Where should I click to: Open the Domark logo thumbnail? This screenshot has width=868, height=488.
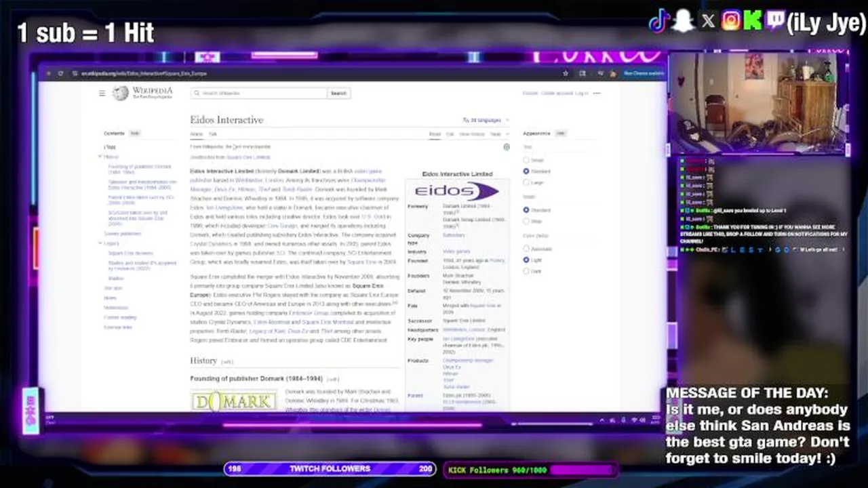(234, 401)
